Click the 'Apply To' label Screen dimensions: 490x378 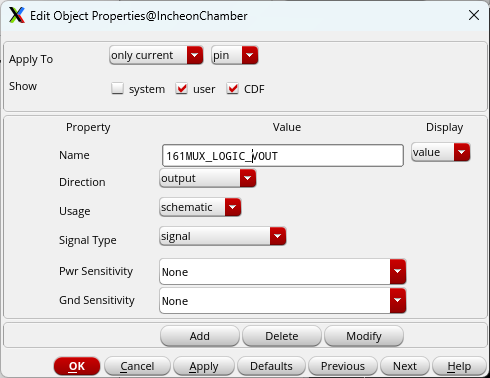point(31,59)
